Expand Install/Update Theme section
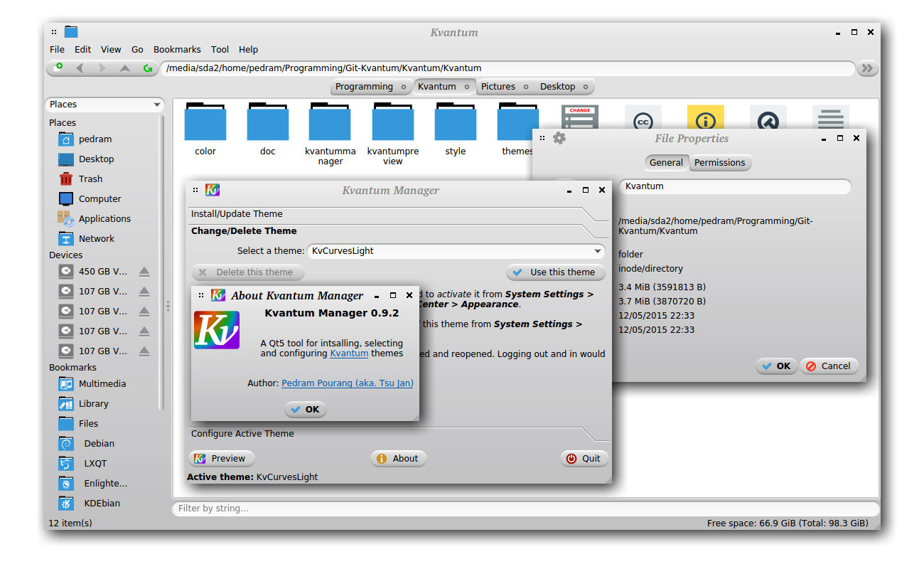 [x=397, y=213]
